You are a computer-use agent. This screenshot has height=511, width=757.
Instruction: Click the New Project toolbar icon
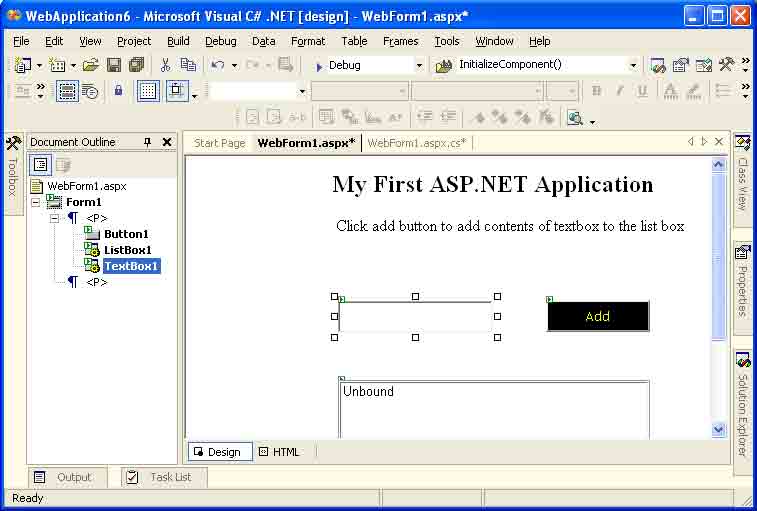point(22,65)
